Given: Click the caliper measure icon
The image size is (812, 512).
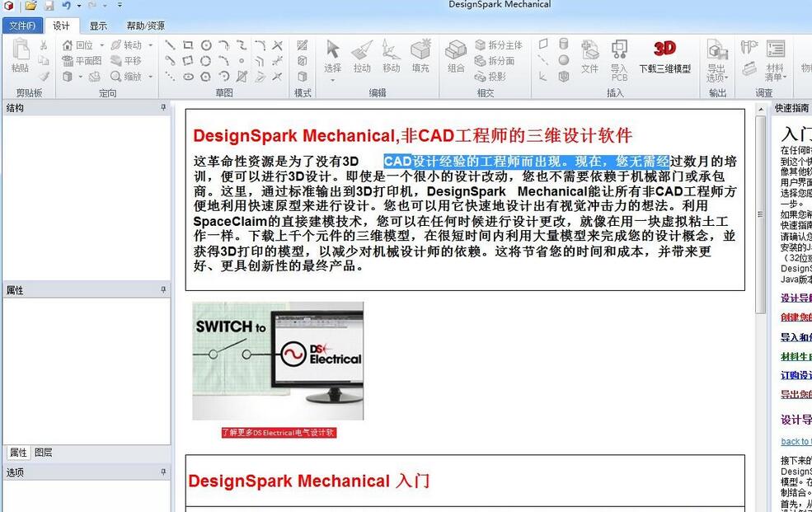Looking at the screenshot, I should click(x=749, y=47).
